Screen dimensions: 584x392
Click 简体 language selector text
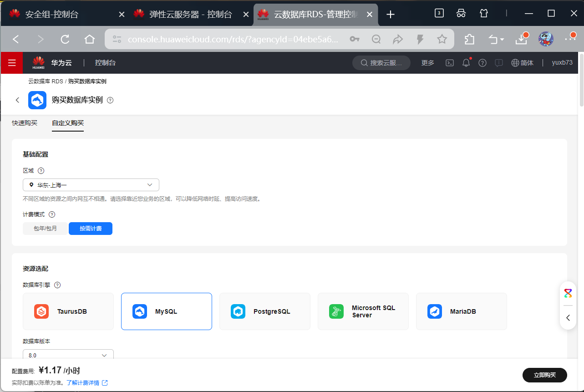[527, 63]
